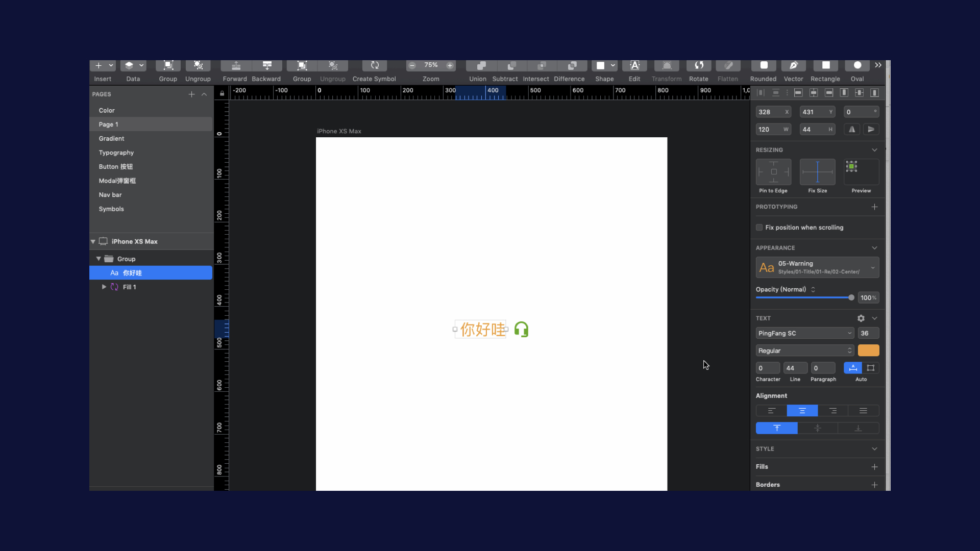Set text alignment to center
The width and height of the screenshot is (980, 551).
click(x=802, y=411)
